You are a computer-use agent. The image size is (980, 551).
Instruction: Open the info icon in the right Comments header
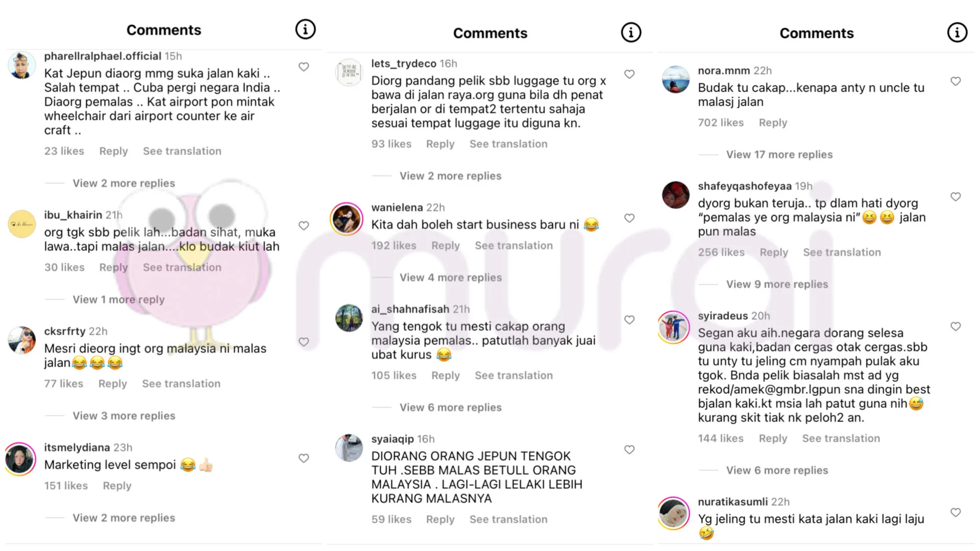[x=957, y=32]
